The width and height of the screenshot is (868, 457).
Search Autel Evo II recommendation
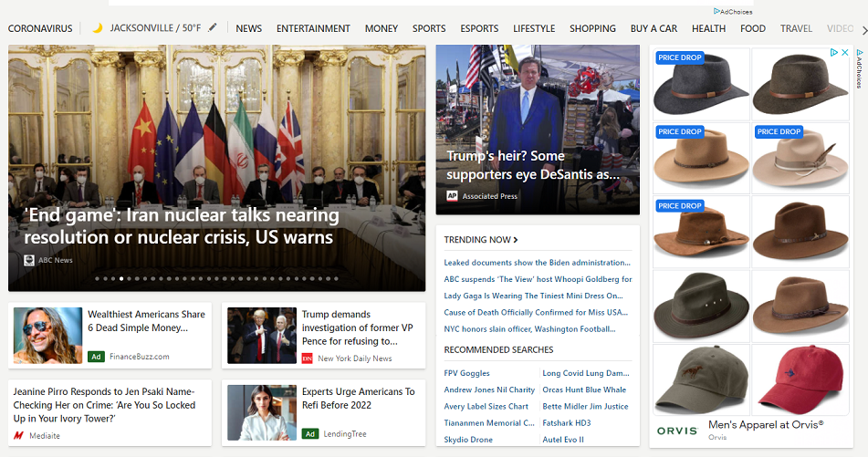pos(563,440)
